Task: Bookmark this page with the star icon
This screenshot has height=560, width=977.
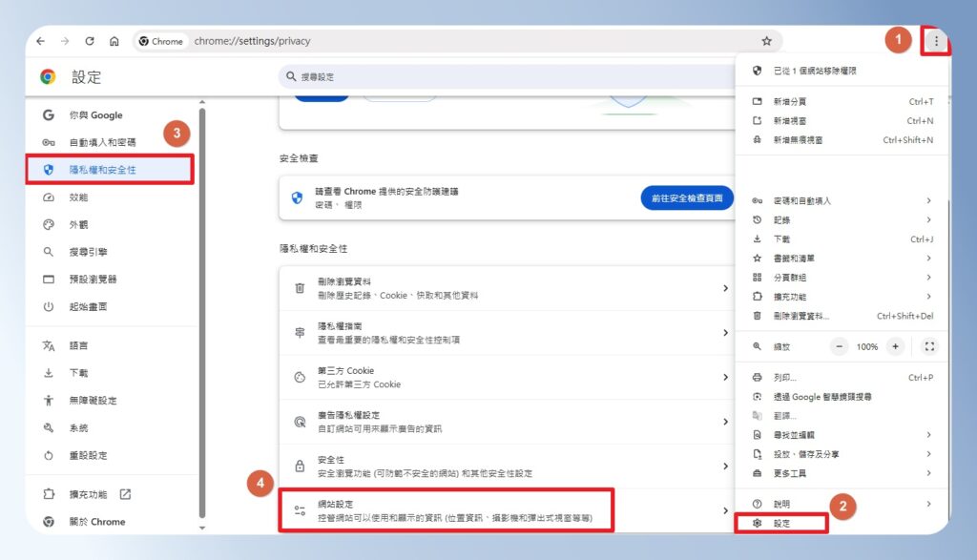Action: click(766, 41)
